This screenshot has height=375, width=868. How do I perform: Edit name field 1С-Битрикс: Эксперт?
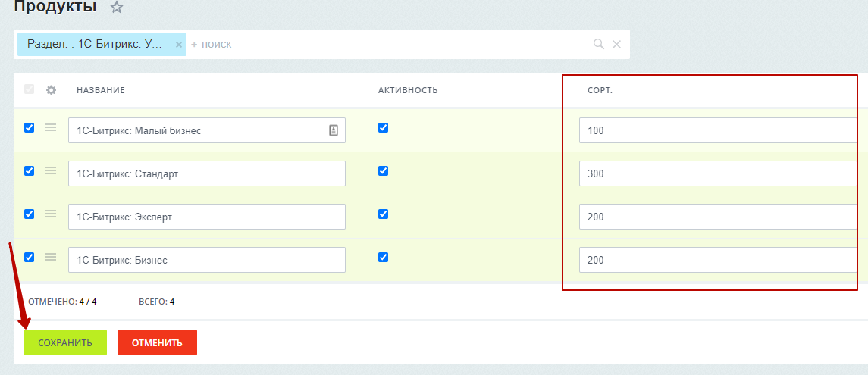[207, 217]
